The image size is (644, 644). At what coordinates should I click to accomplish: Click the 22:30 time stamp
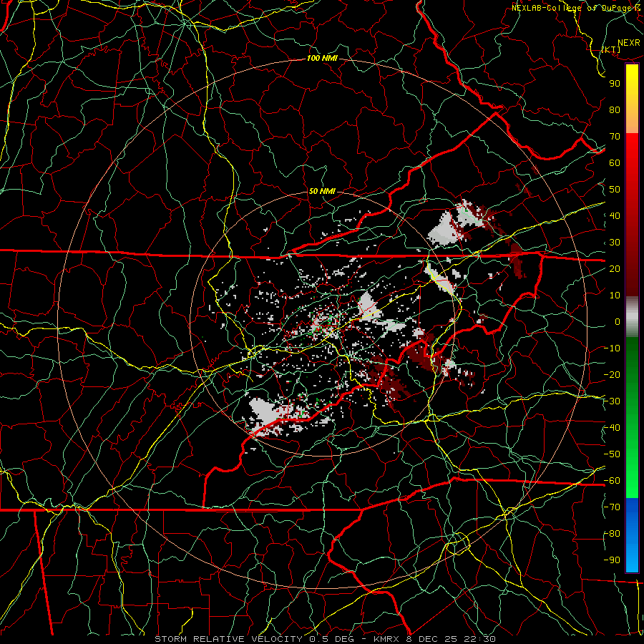(478, 639)
